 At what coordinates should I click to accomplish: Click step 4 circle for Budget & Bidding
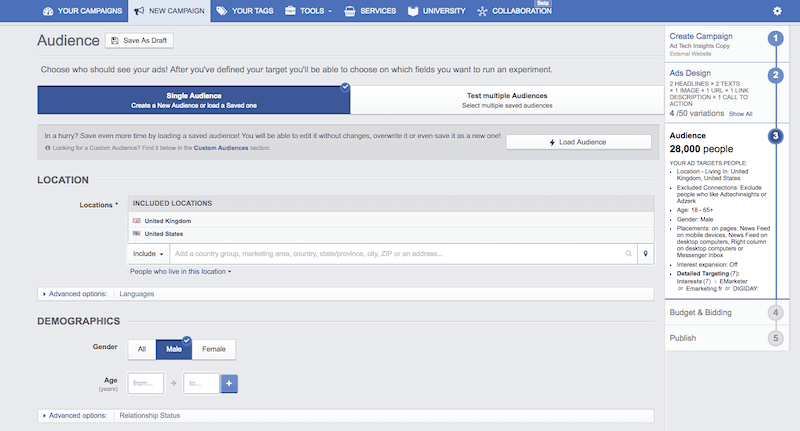[x=776, y=312]
